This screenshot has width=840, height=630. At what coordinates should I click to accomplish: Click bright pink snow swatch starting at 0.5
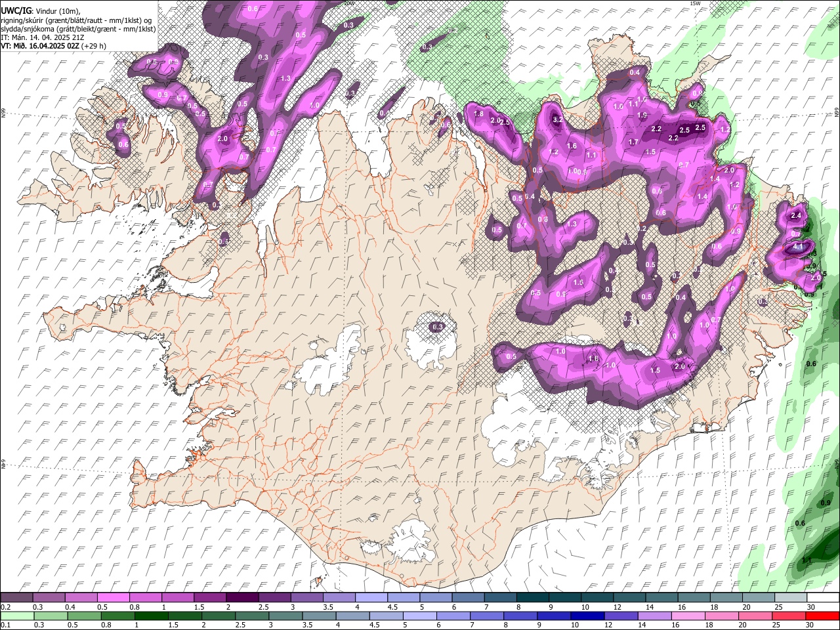[x=113, y=597]
